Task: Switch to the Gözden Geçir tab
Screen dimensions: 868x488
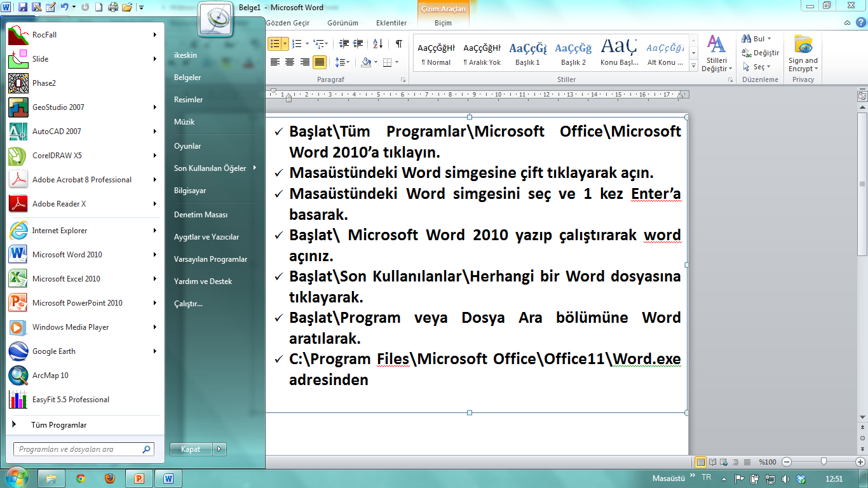Action: 288,23
